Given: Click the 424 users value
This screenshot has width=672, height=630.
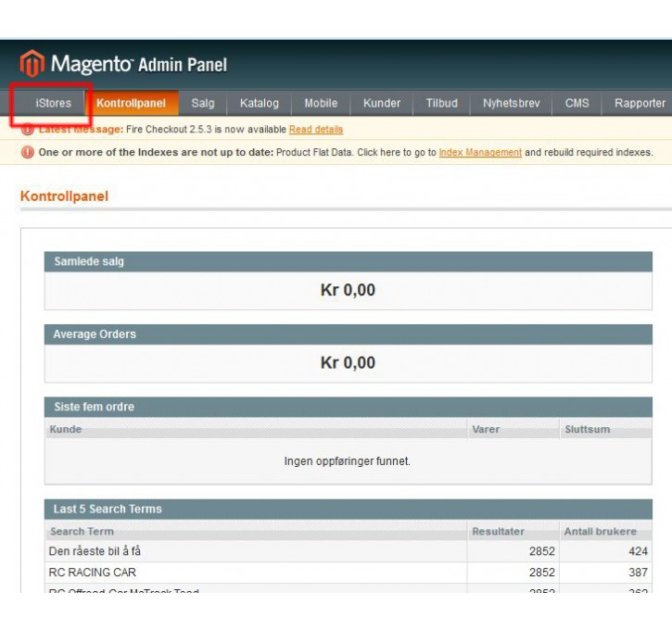Looking at the screenshot, I should 638,551.
